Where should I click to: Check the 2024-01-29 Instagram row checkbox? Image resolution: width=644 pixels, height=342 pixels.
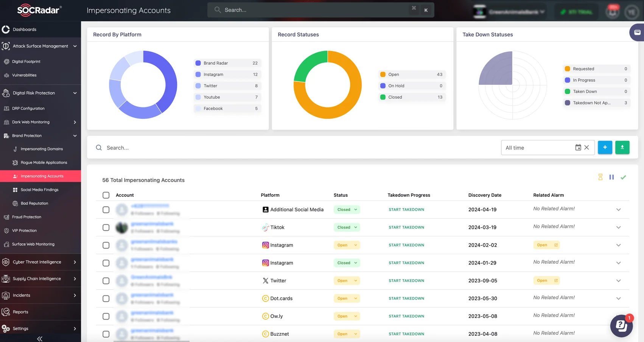[106, 263]
